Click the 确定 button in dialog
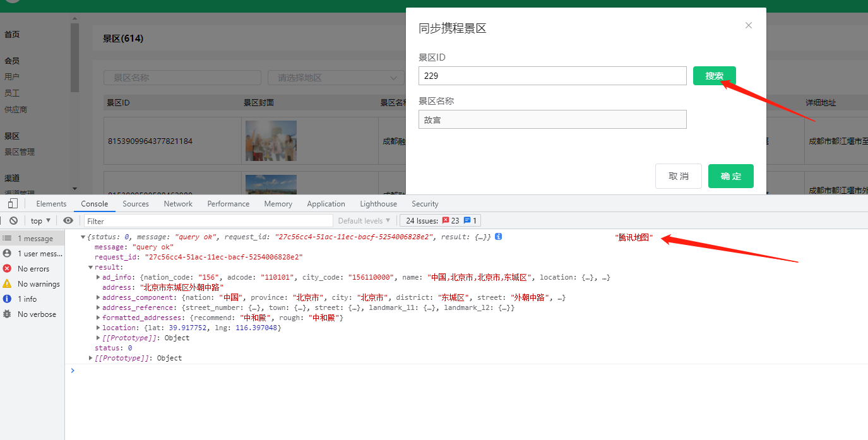This screenshot has height=440, width=868. pyautogui.click(x=731, y=176)
